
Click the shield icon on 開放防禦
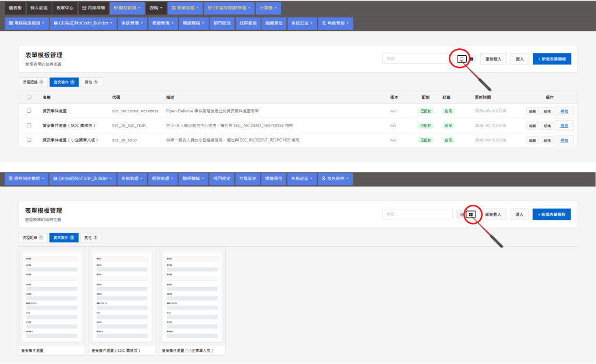click(116, 8)
